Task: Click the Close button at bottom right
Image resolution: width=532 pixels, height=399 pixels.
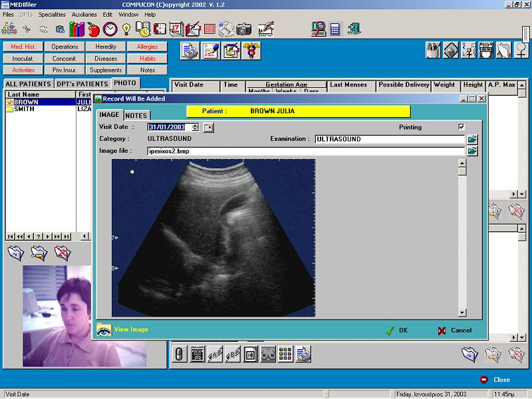Action: (x=495, y=380)
